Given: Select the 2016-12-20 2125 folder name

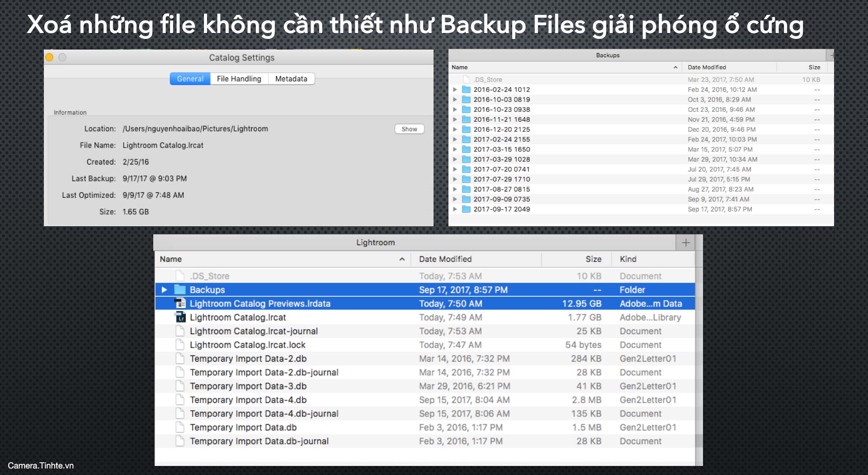Looking at the screenshot, I should click(x=502, y=129).
